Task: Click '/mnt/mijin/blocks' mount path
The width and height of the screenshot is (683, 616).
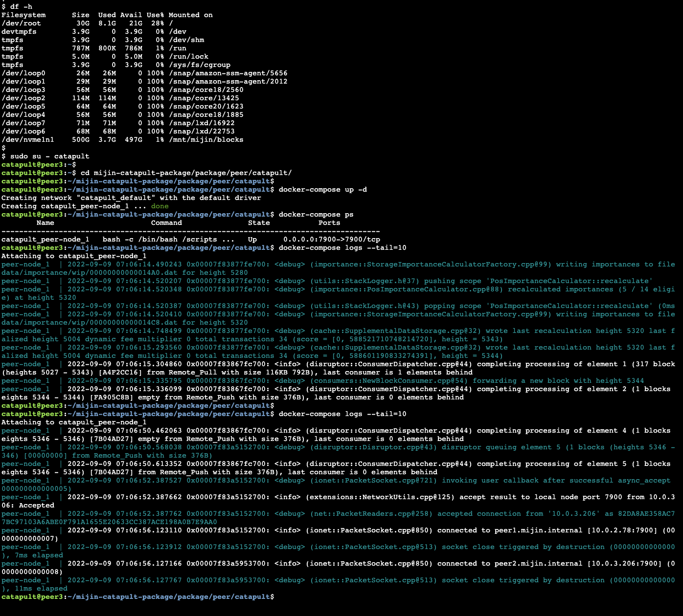Action: click(206, 139)
